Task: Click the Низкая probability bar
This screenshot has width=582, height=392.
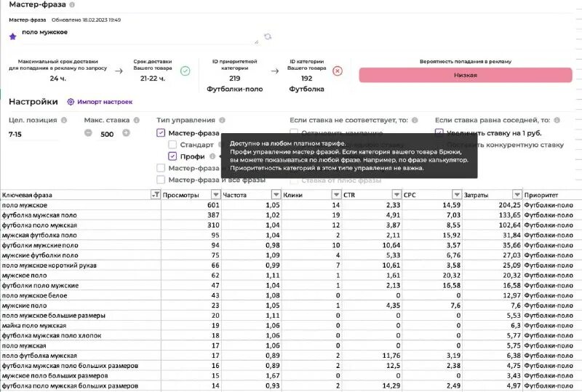Action: point(466,75)
